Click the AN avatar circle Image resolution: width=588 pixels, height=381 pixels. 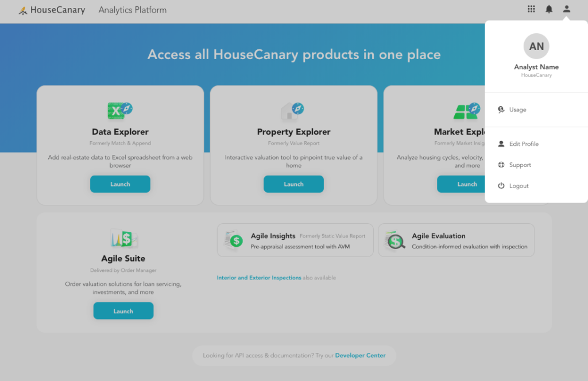[536, 46]
